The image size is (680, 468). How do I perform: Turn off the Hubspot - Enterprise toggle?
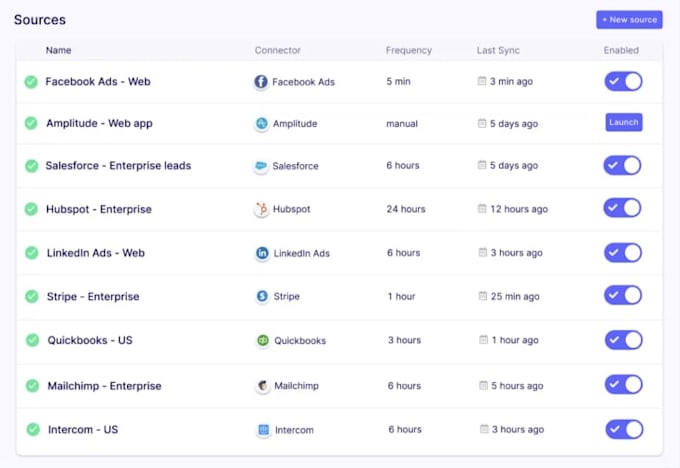click(x=622, y=208)
